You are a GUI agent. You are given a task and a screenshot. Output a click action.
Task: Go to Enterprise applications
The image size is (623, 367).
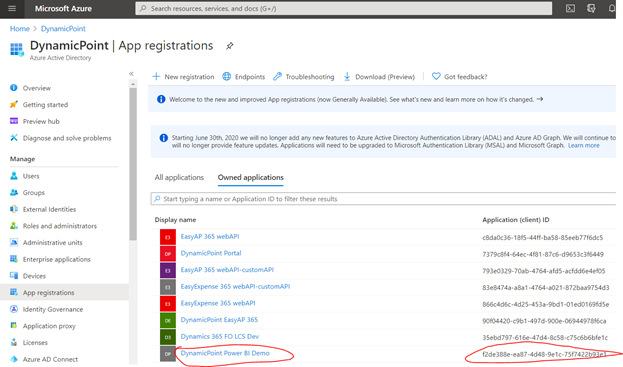click(56, 259)
